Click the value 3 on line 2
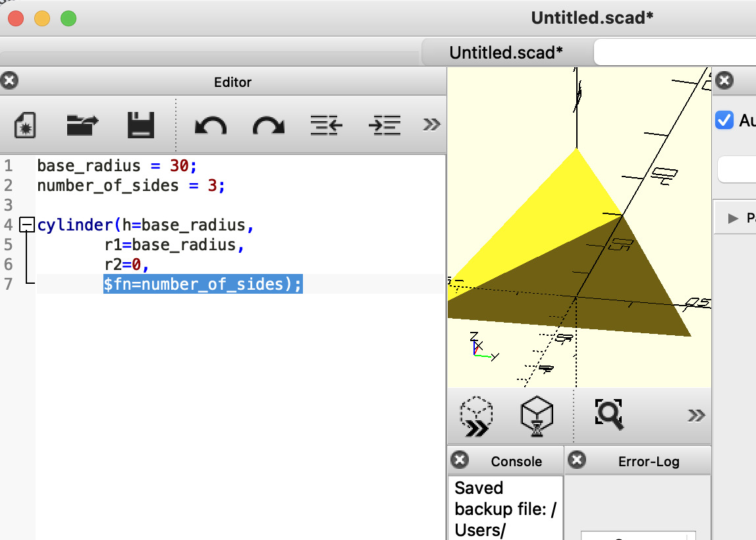This screenshot has width=756, height=540. pos(213,186)
